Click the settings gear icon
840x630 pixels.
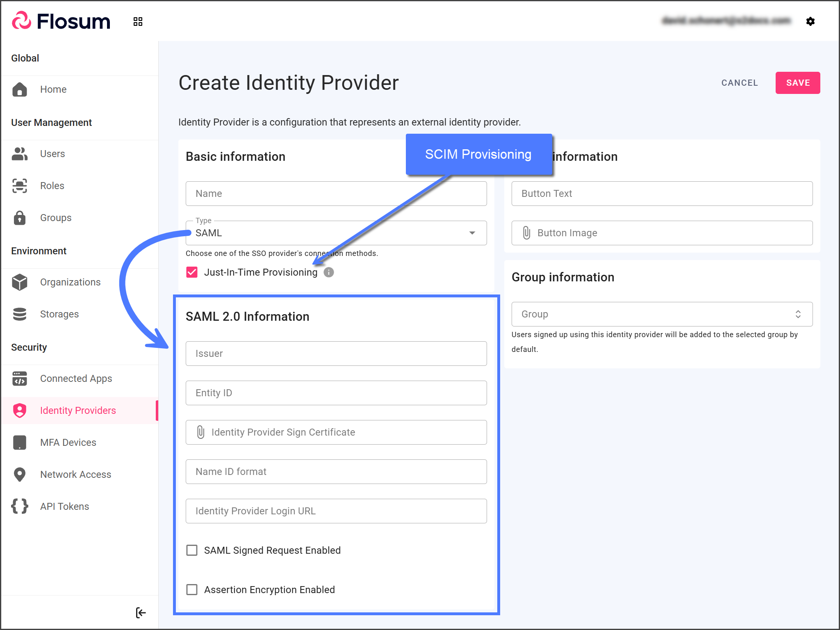(x=810, y=21)
